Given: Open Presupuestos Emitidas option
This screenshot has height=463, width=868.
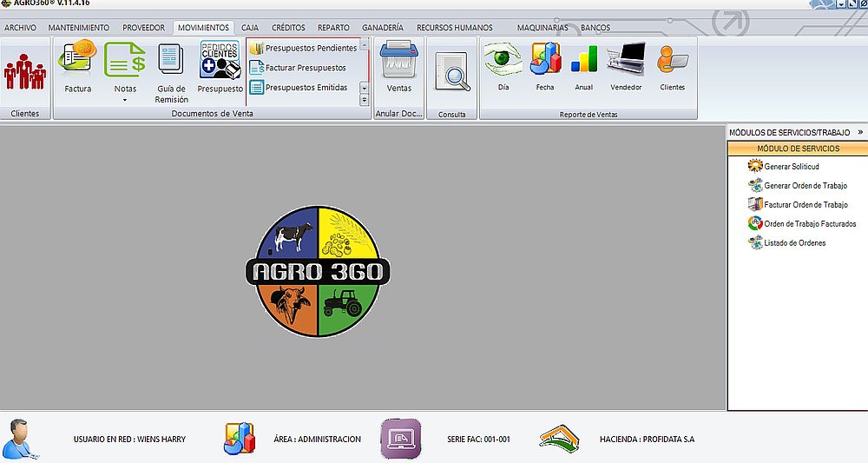Looking at the screenshot, I should point(299,87).
